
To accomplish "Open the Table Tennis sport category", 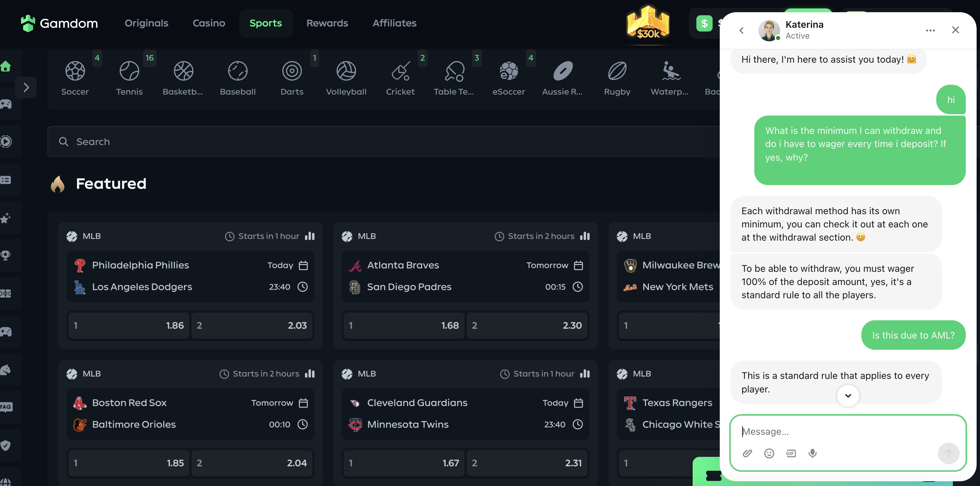I will tap(454, 79).
